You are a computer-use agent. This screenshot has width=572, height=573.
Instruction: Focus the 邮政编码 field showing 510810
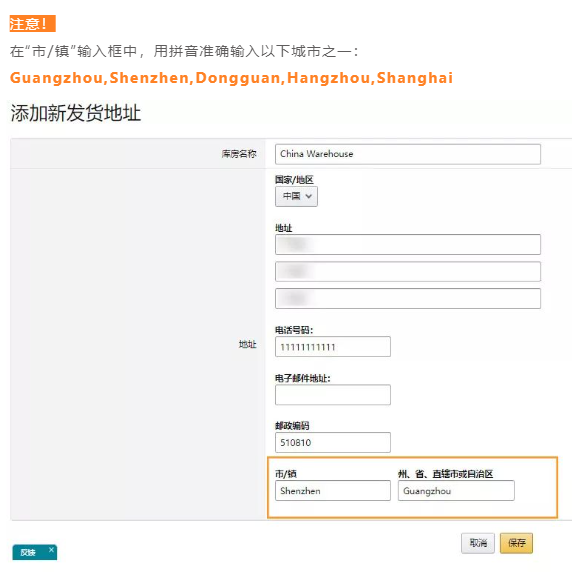tap(333, 443)
